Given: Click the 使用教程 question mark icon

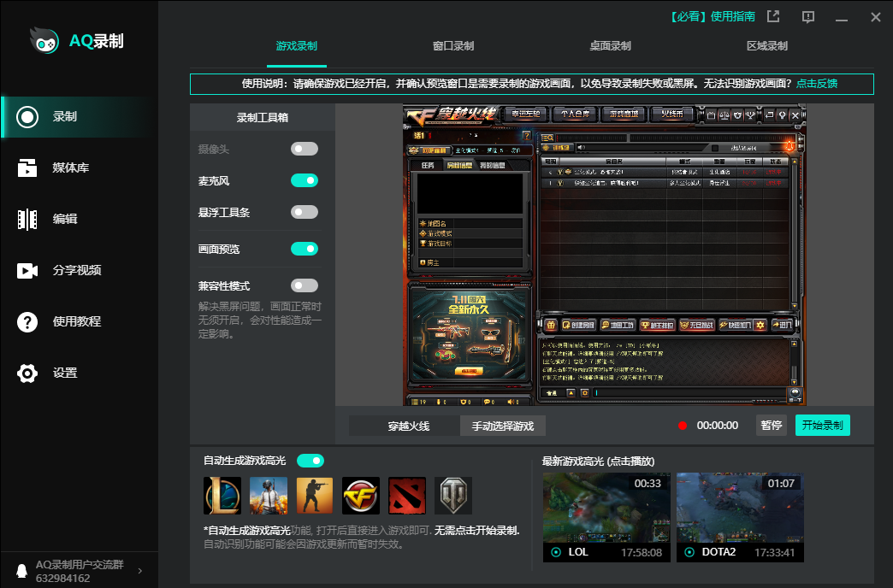Looking at the screenshot, I should 27,321.
